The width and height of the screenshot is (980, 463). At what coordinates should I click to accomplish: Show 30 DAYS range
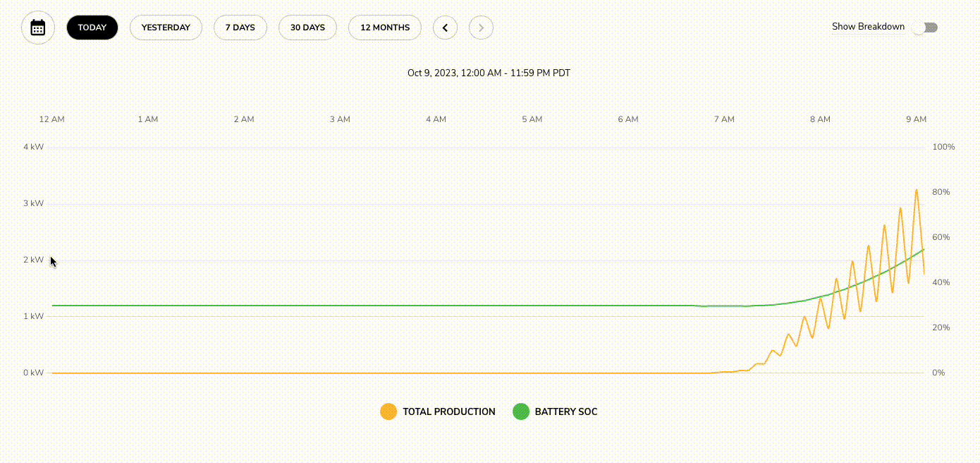[x=307, y=28]
